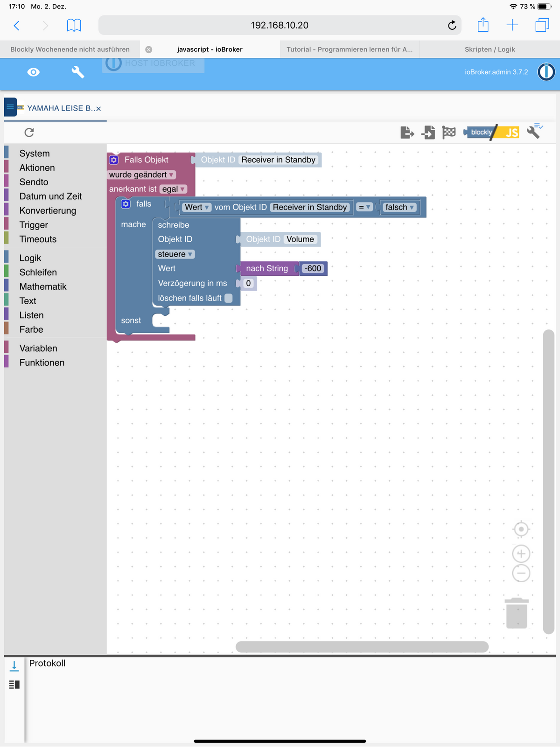560x747 pixels.
Task: Open Farbe block category
Action: pyautogui.click(x=31, y=330)
